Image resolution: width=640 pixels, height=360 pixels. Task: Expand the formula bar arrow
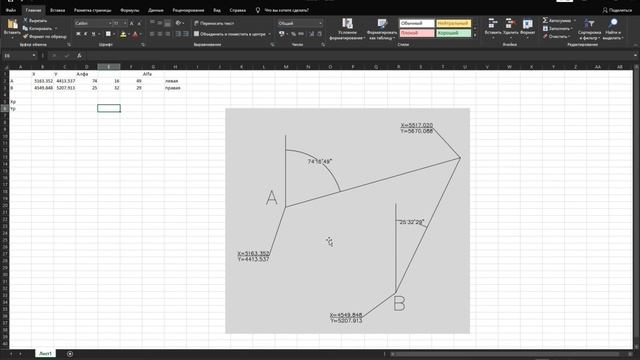pyautogui.click(x=636, y=56)
